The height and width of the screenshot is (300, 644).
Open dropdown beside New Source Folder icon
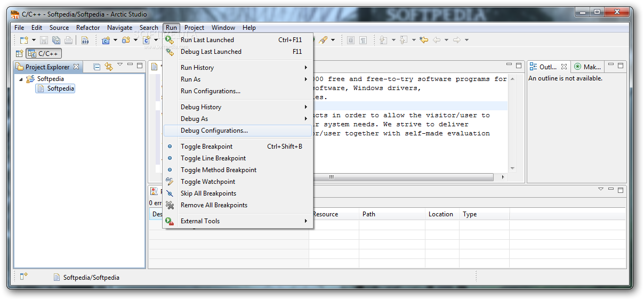coord(135,40)
